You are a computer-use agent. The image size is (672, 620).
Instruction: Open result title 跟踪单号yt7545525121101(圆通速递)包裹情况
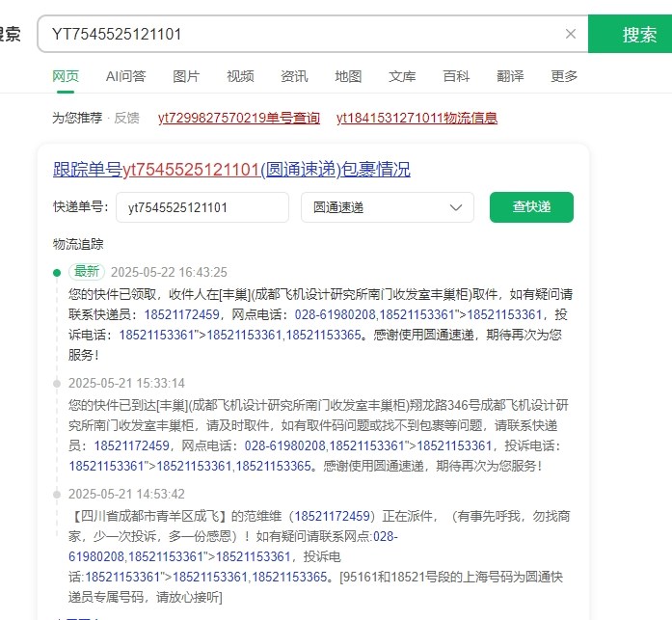click(x=231, y=170)
